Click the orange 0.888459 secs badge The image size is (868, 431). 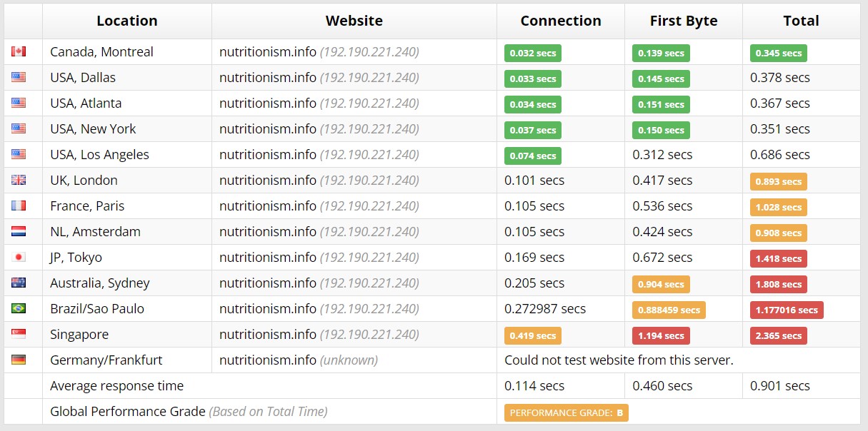[669, 310]
